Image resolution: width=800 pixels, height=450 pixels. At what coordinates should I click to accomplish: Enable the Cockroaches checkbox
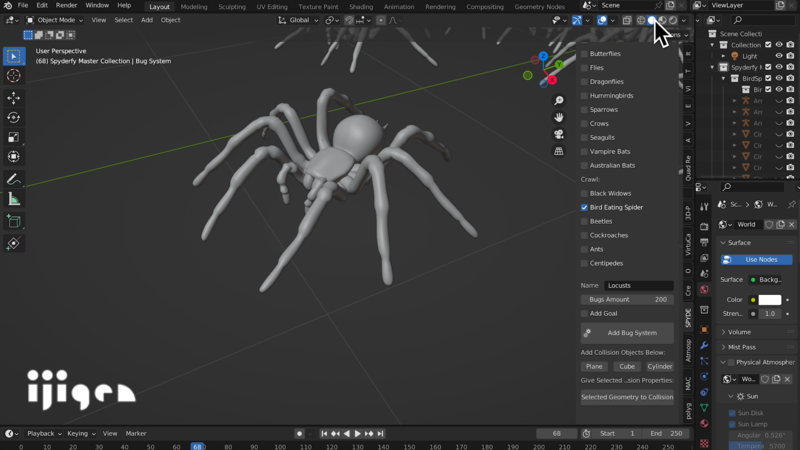(584, 235)
